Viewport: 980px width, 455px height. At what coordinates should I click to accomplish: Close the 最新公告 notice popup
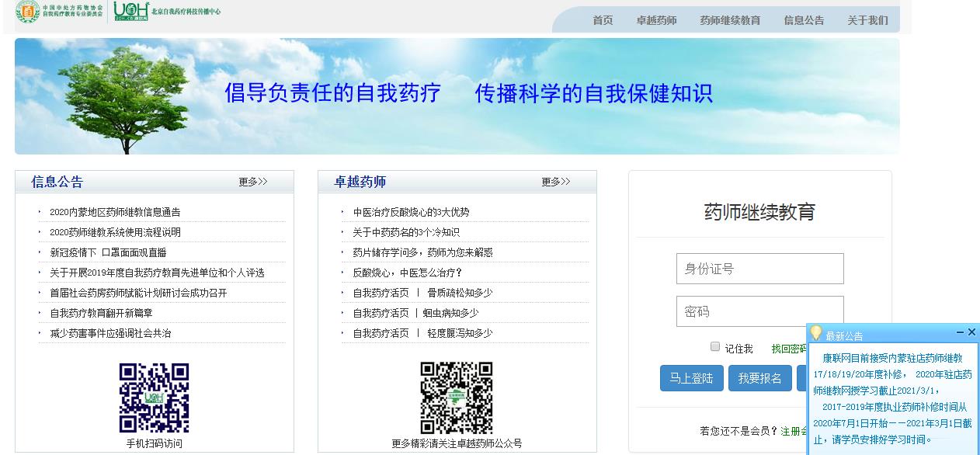971,332
